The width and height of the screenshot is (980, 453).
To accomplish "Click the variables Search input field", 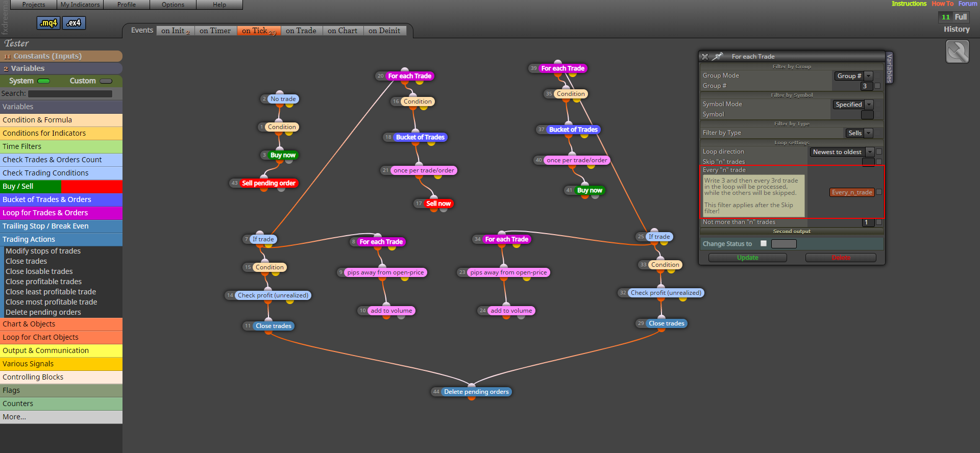I will [70, 94].
